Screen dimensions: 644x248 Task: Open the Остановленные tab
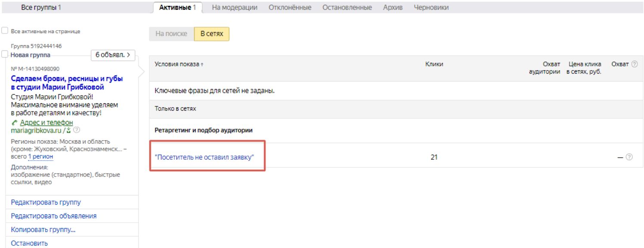click(347, 7)
